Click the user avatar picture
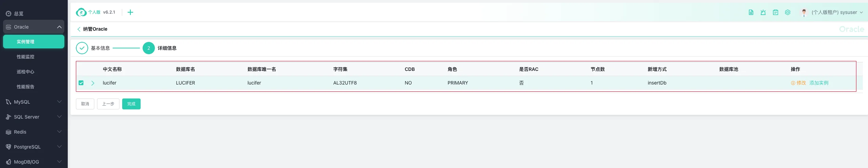Screen dimensions: 868x168 804,13
